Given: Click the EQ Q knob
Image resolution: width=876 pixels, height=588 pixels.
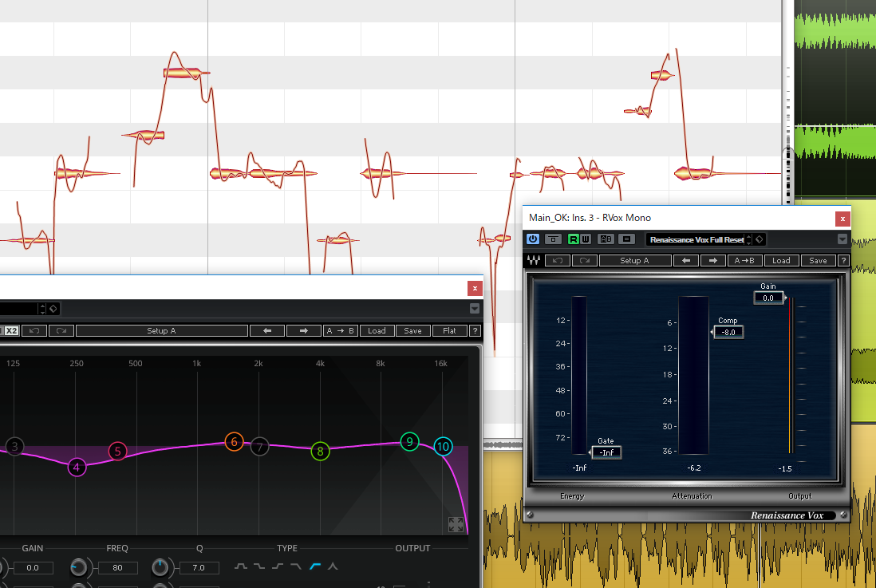Looking at the screenshot, I should (160, 567).
